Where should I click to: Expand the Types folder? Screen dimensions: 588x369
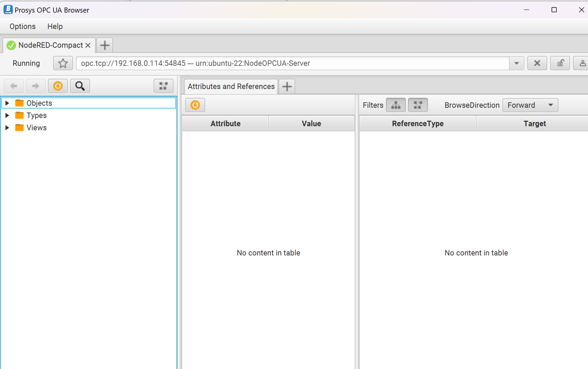tap(7, 115)
